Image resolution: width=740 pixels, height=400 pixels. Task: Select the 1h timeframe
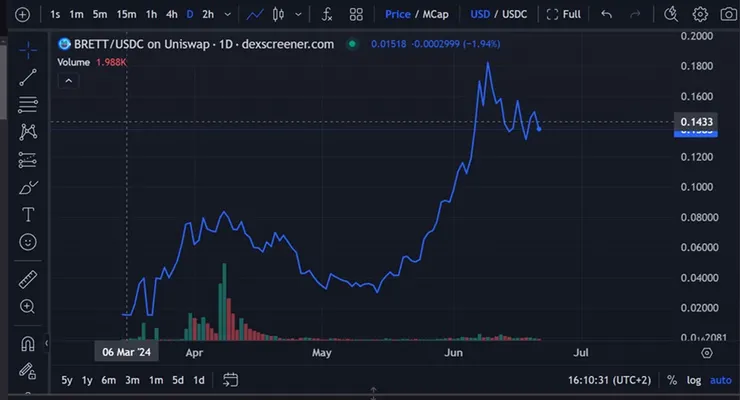[151, 15]
